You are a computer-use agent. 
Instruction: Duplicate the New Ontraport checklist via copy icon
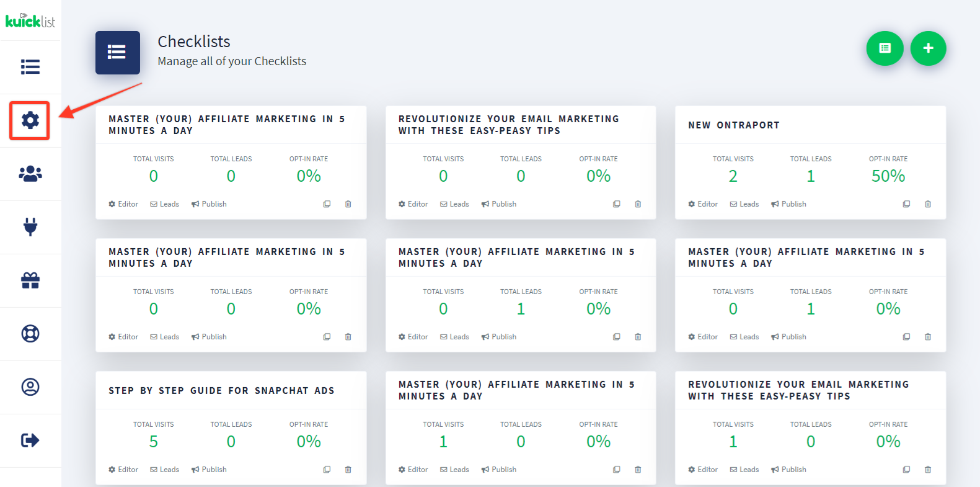(x=906, y=204)
